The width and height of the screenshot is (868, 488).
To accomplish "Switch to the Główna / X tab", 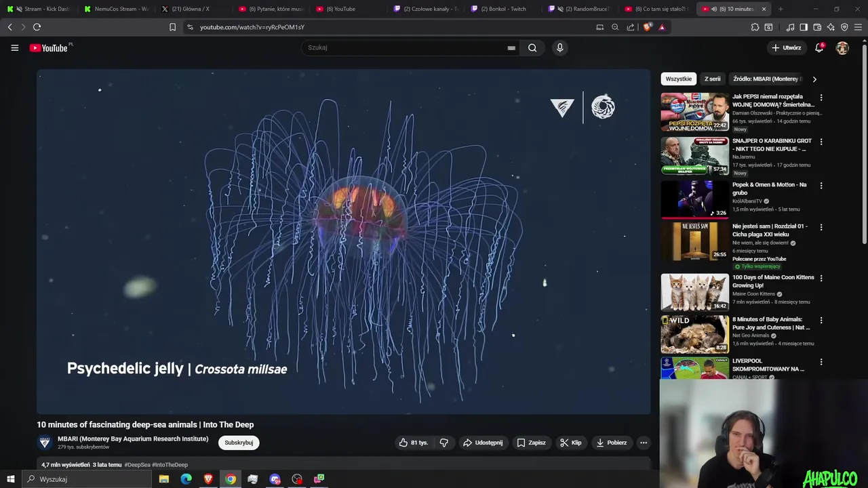I will (x=193, y=9).
